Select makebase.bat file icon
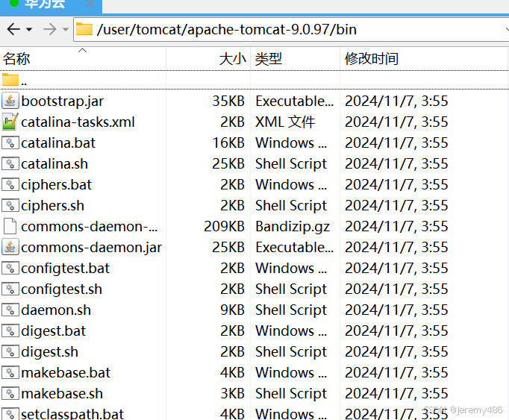 (x=10, y=372)
